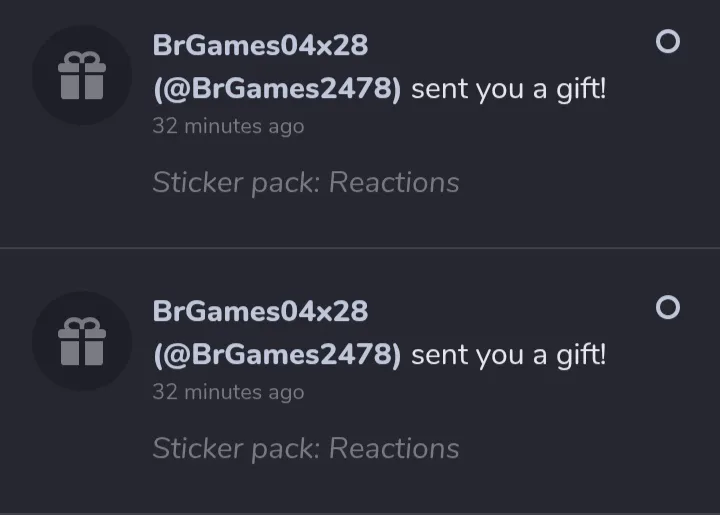Click the divider line between the two notifications
720x515 pixels.
click(x=360, y=248)
